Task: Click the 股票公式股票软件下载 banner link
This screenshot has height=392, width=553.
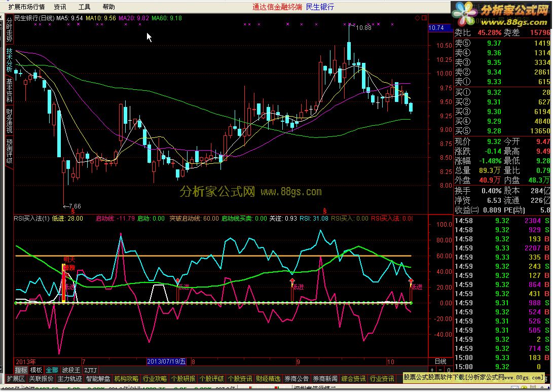Action: point(474,377)
